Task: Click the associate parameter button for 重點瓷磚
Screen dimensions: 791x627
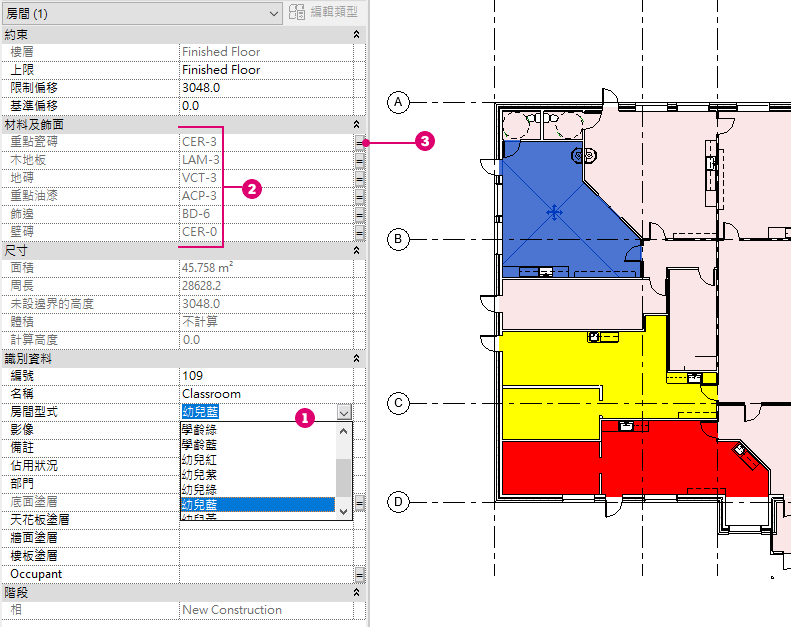Action: pyautogui.click(x=359, y=142)
